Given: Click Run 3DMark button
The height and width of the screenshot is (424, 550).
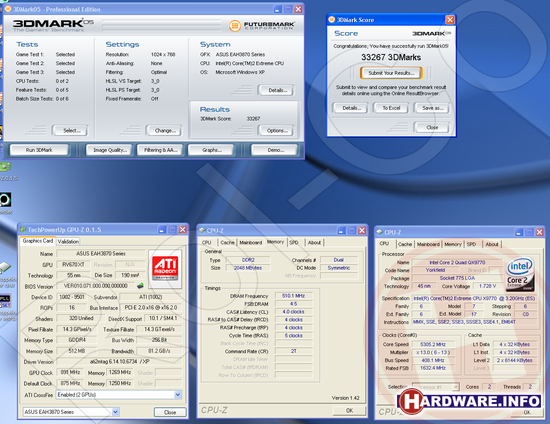Looking at the screenshot, I should [x=39, y=150].
